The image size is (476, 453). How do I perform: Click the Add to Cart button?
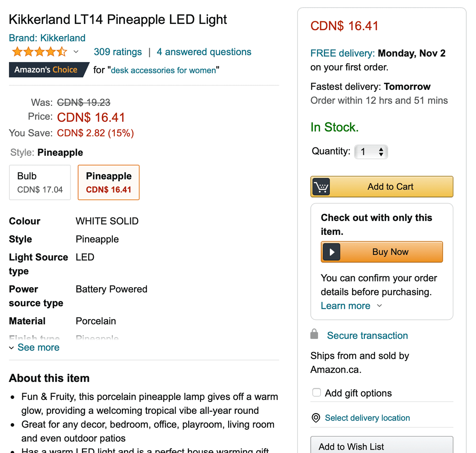pos(382,187)
